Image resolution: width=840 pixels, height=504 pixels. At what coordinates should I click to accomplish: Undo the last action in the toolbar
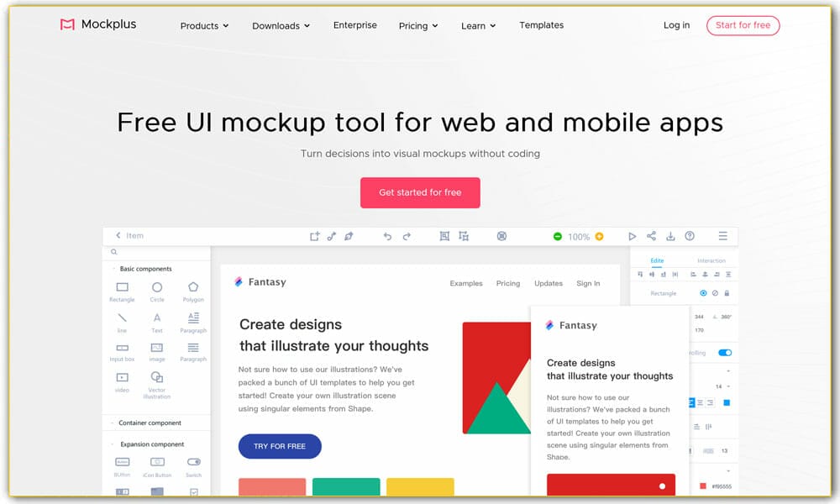coord(387,236)
